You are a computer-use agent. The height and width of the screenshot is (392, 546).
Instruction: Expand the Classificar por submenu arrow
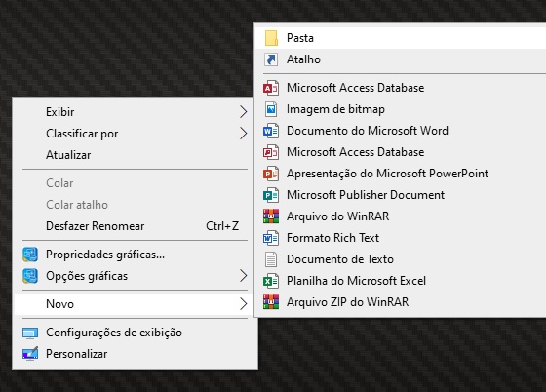[x=244, y=134]
